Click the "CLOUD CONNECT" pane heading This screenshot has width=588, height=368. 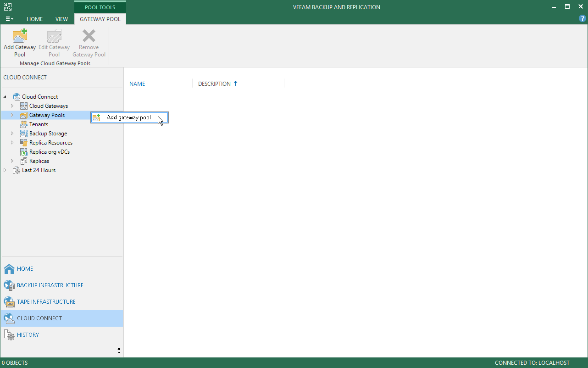[x=25, y=78]
